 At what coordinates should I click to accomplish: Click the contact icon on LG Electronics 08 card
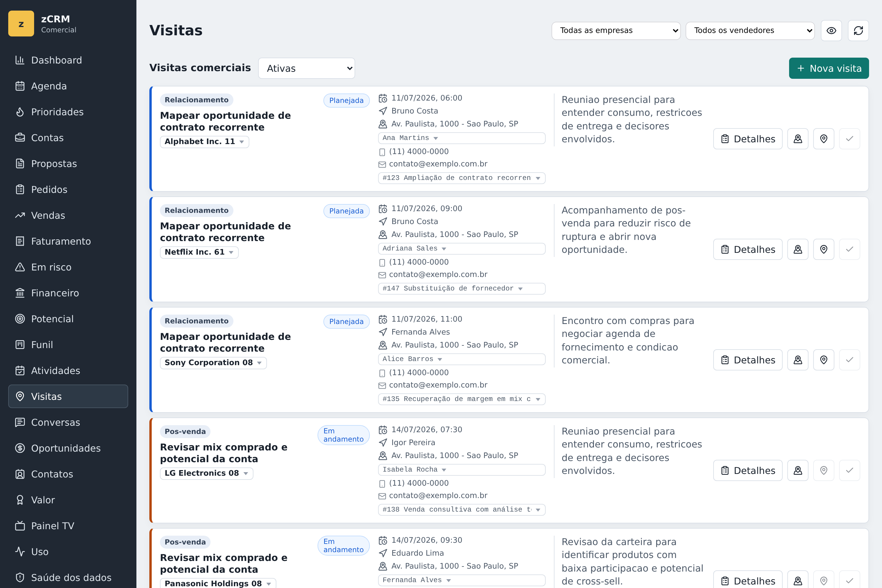point(798,470)
